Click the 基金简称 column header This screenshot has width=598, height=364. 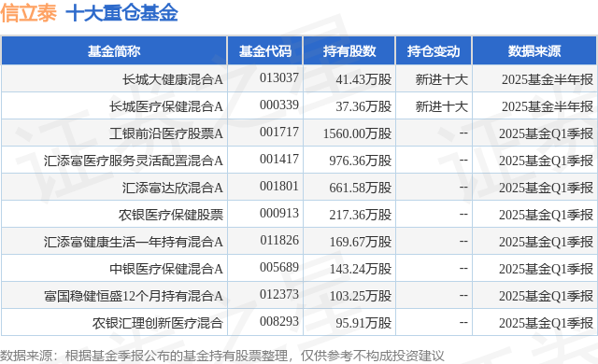tap(114, 50)
